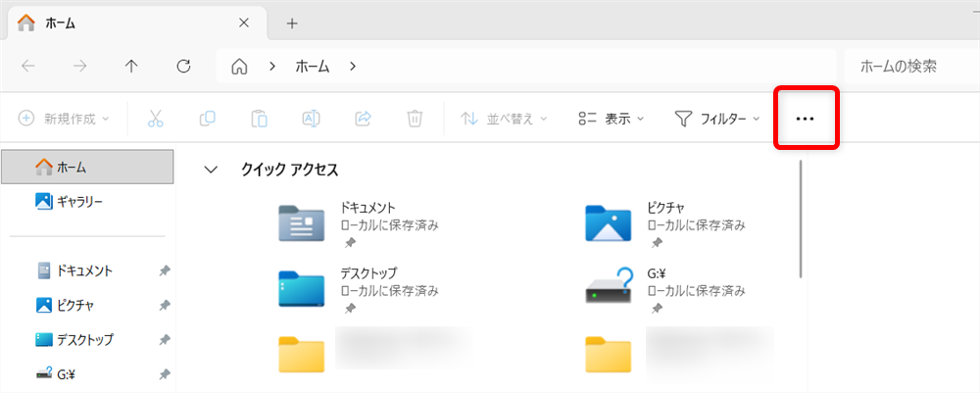The width and height of the screenshot is (980, 393).
Task: Collapse the クイック アクセス section
Action: click(x=212, y=170)
